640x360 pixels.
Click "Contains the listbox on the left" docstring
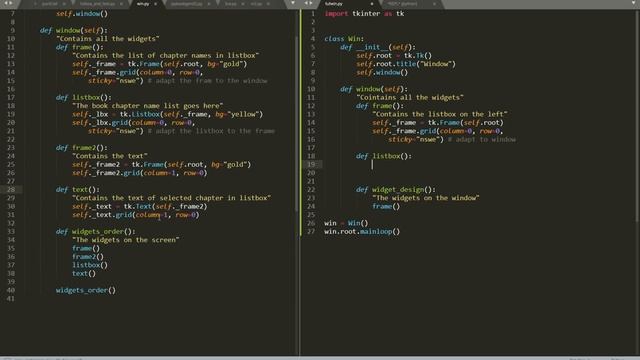click(x=440, y=114)
